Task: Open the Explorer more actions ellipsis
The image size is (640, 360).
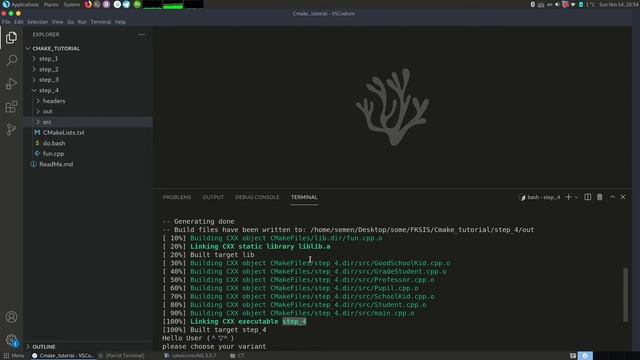Action: click(x=141, y=35)
